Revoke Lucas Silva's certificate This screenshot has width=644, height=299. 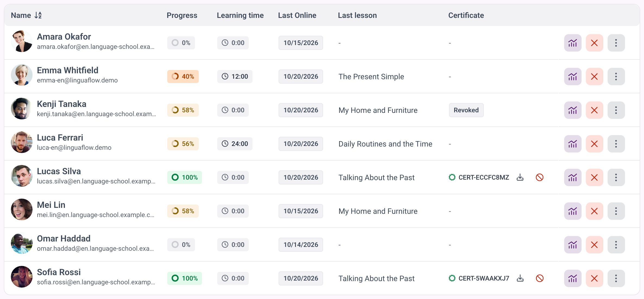pyautogui.click(x=539, y=177)
